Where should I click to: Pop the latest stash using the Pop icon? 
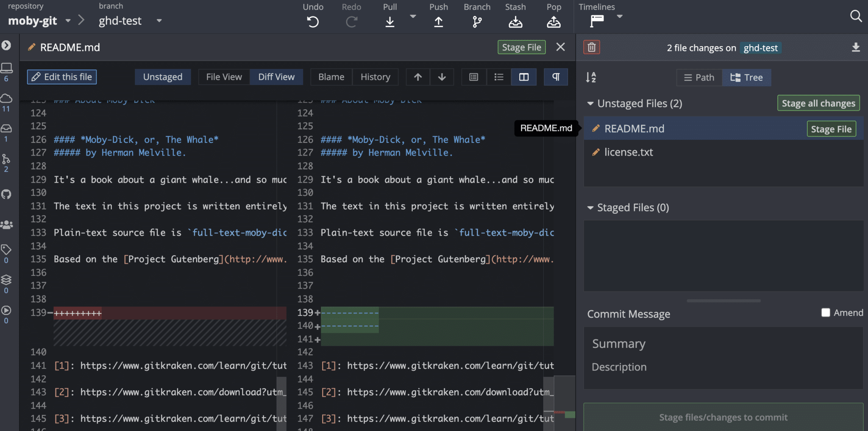tap(554, 21)
